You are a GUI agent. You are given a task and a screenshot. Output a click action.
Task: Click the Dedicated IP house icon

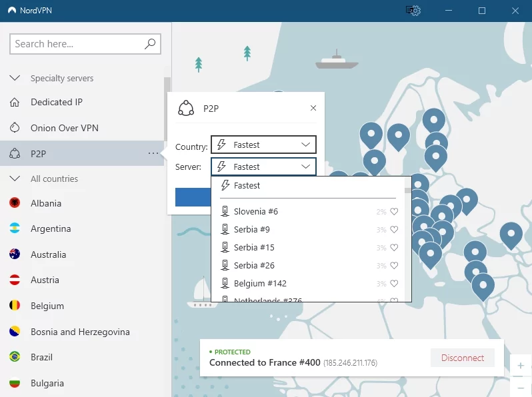click(15, 102)
